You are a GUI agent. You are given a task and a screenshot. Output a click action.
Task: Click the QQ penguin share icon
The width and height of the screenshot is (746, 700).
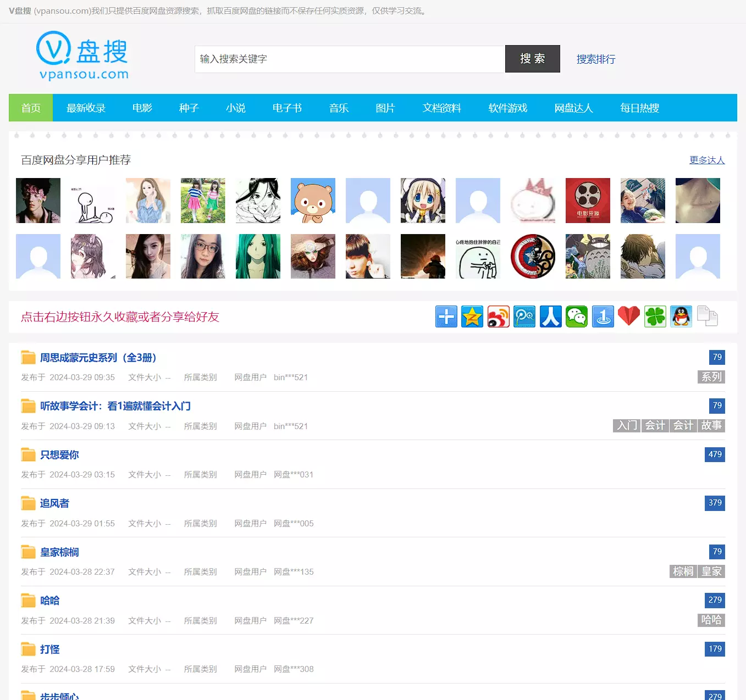681,316
